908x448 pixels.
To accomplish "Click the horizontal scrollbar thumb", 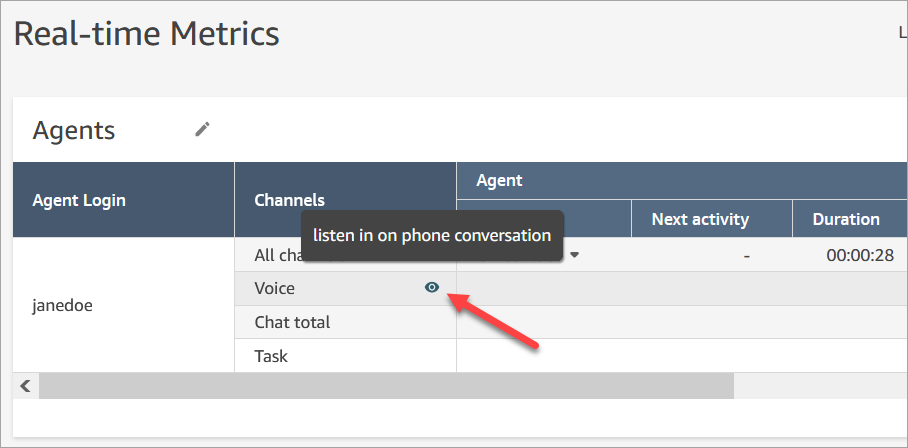I will click(x=385, y=385).
